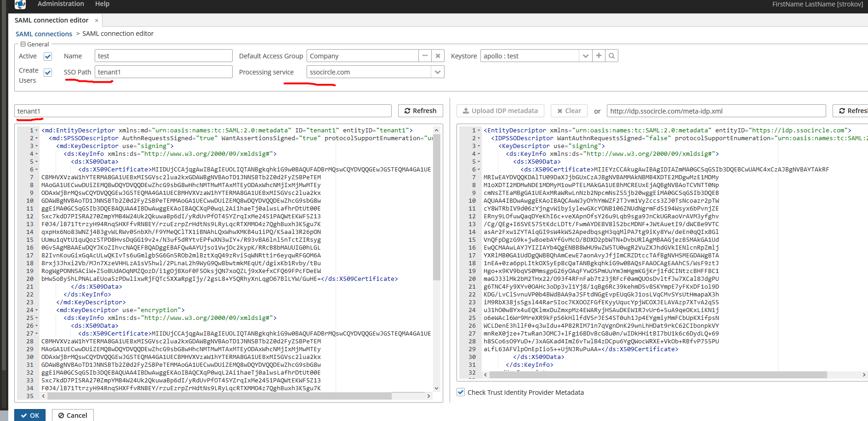Click SP editor vertical scrollbar
Screen dimensions: 868x421
437,207
